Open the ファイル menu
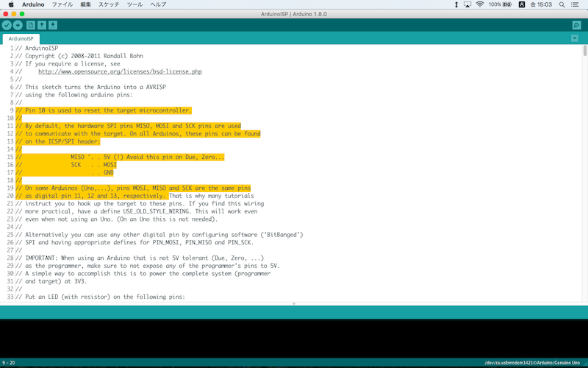The width and height of the screenshot is (588, 368). 62,4
